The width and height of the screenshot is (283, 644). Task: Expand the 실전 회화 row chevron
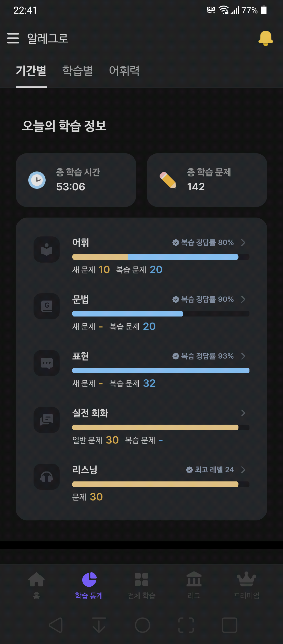(243, 413)
